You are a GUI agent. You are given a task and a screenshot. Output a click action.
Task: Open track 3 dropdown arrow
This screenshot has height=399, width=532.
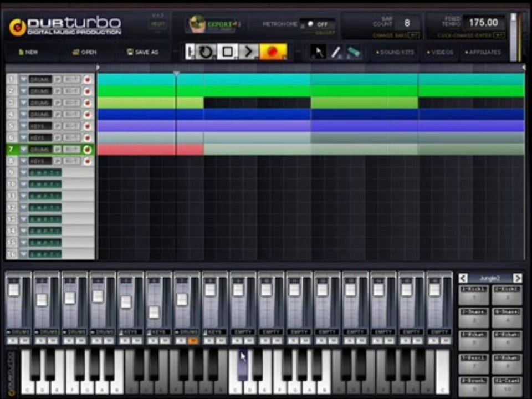23,103
